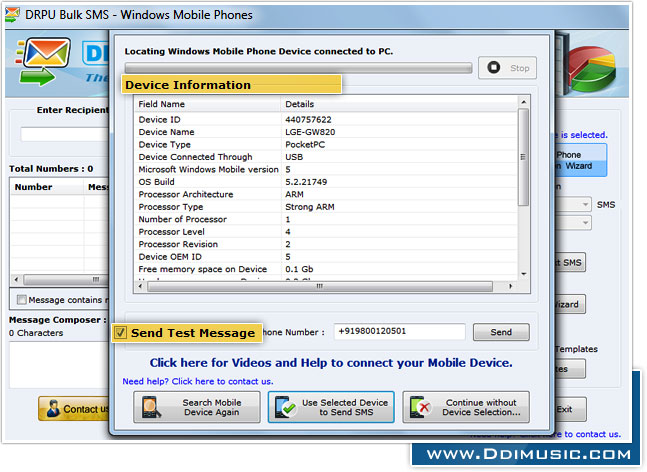Viewport: 647px width, 472px height.
Task: Click Need help contact us link in dialog
Action: coord(198,381)
